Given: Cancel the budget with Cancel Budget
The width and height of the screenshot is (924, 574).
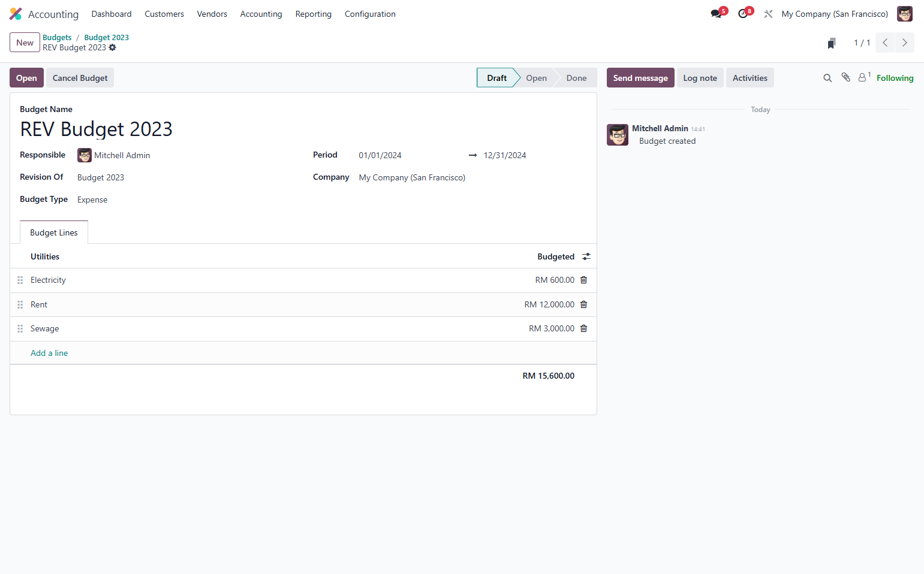Looking at the screenshot, I should click(x=80, y=78).
